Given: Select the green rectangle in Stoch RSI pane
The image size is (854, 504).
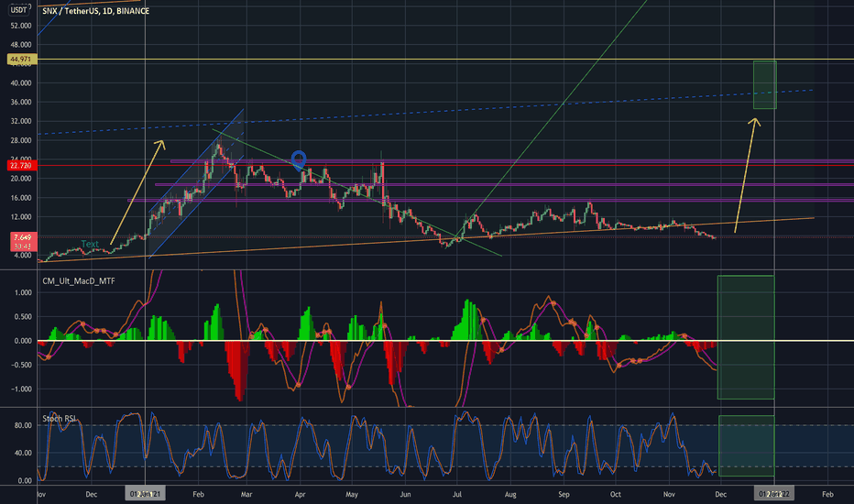Looking at the screenshot, I should point(746,445).
